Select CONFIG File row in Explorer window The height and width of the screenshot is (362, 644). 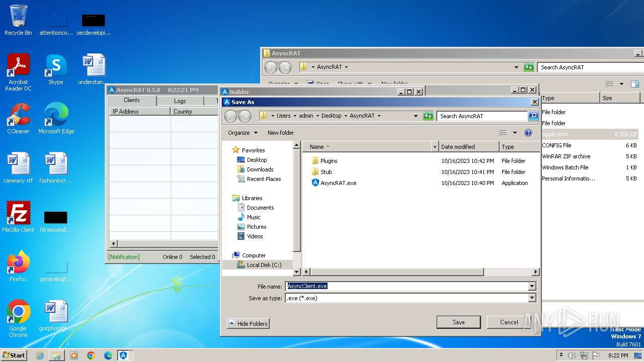pyautogui.click(x=590, y=145)
